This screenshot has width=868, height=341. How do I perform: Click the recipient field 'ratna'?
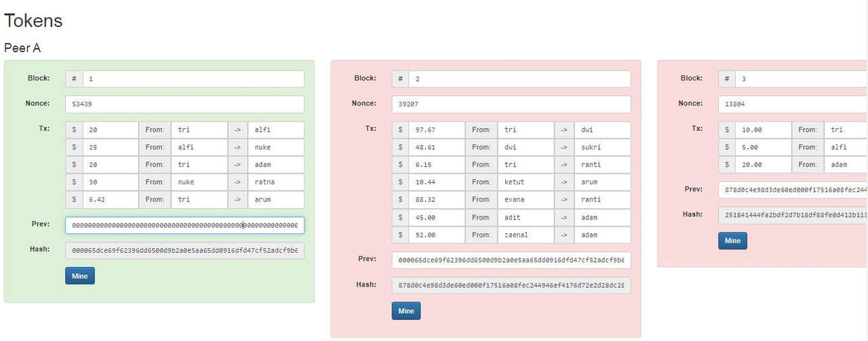(276, 182)
